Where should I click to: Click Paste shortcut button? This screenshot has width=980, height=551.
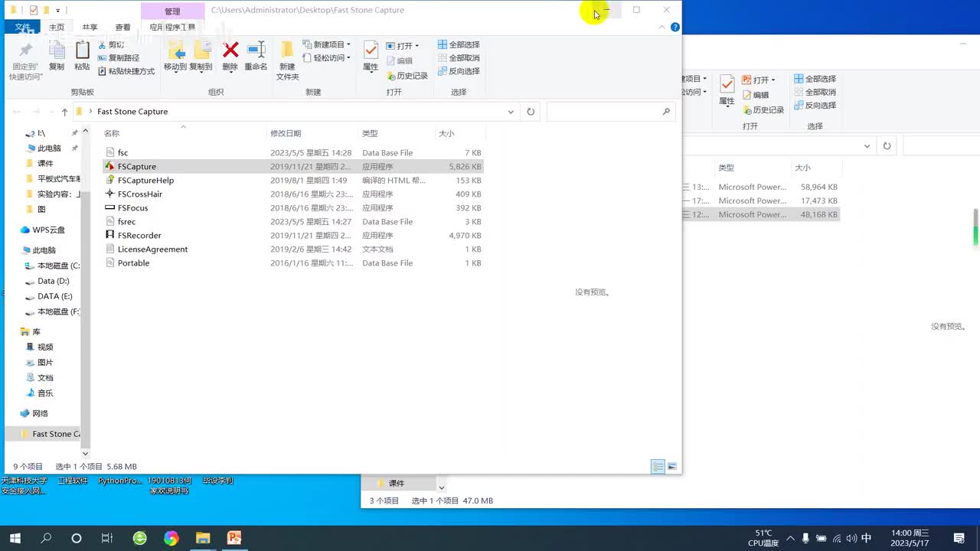coord(126,71)
